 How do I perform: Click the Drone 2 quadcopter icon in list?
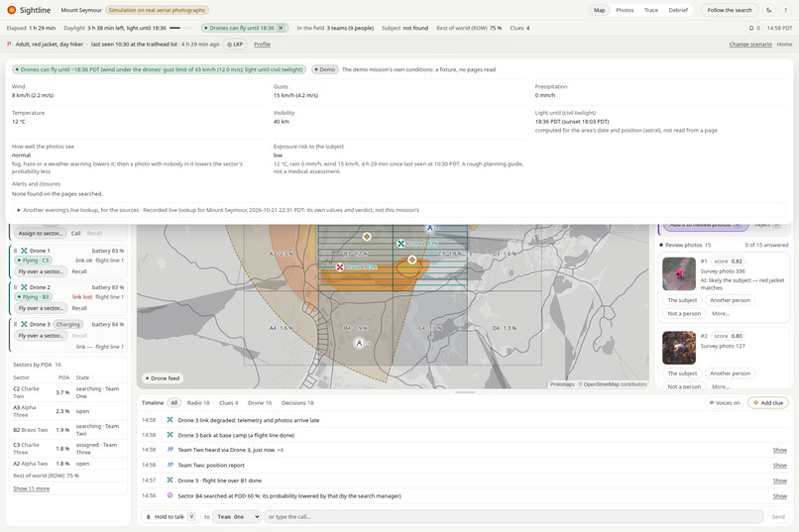pos(24,287)
